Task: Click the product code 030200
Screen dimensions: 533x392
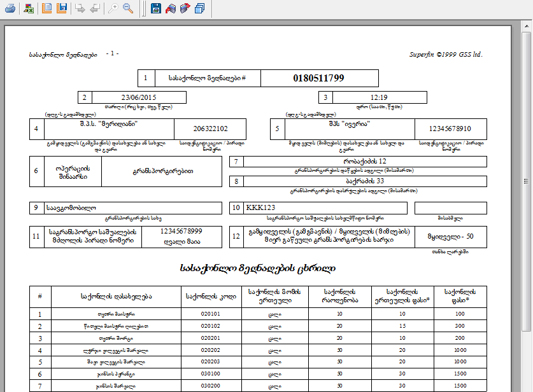Action: (x=210, y=386)
